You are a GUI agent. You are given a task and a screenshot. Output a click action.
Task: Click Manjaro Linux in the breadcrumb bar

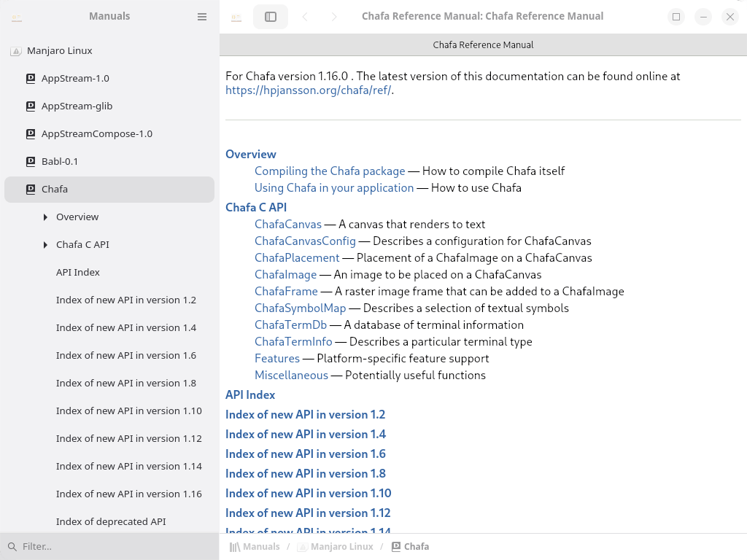click(x=342, y=547)
